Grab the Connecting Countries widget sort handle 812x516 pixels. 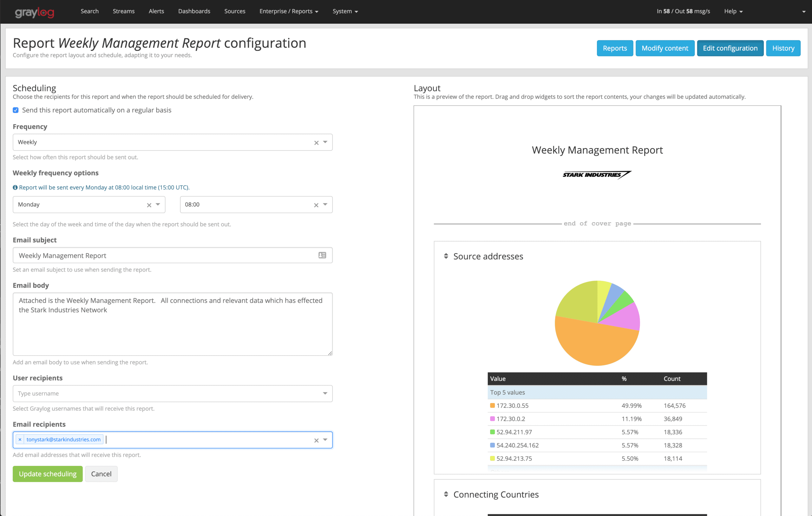(446, 494)
